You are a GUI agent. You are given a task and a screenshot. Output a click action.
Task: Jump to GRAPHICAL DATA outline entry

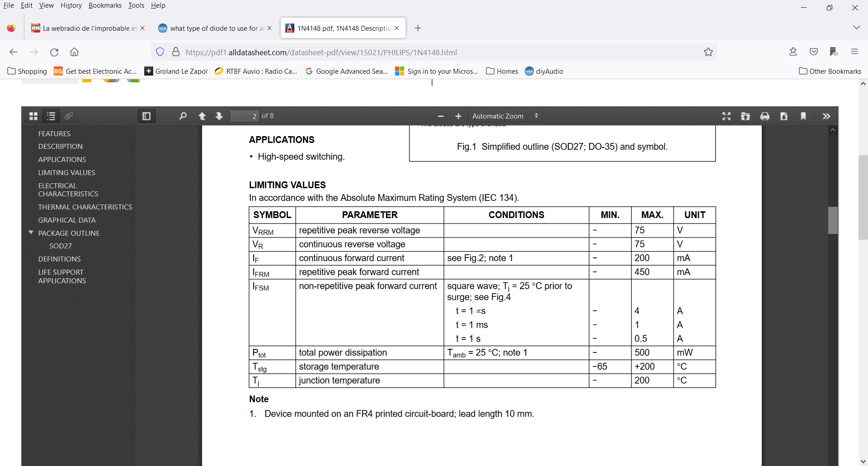[67, 220]
